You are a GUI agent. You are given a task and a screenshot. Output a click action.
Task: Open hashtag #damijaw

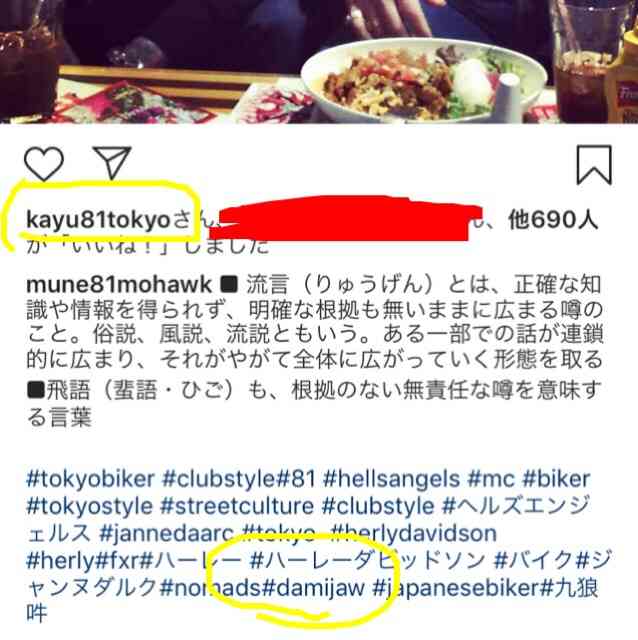click(313, 588)
